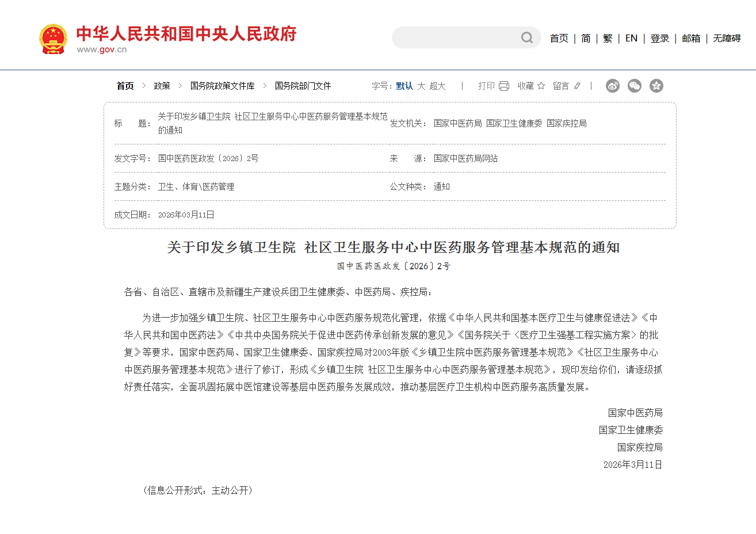This screenshot has height=534, width=756.
Task: Switch to simplified Chinese with 简
Action: tap(586, 39)
